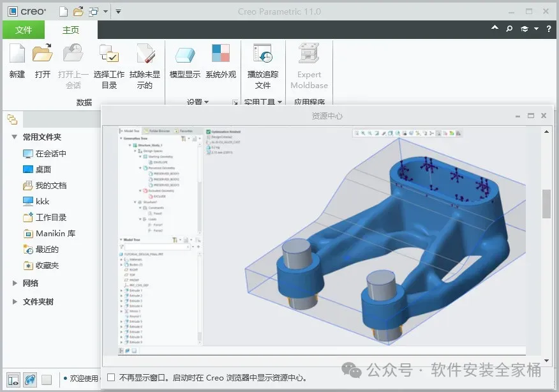Open the customize quick access toolbar dropdown
This screenshot has height=392, width=559.
coord(118,11)
